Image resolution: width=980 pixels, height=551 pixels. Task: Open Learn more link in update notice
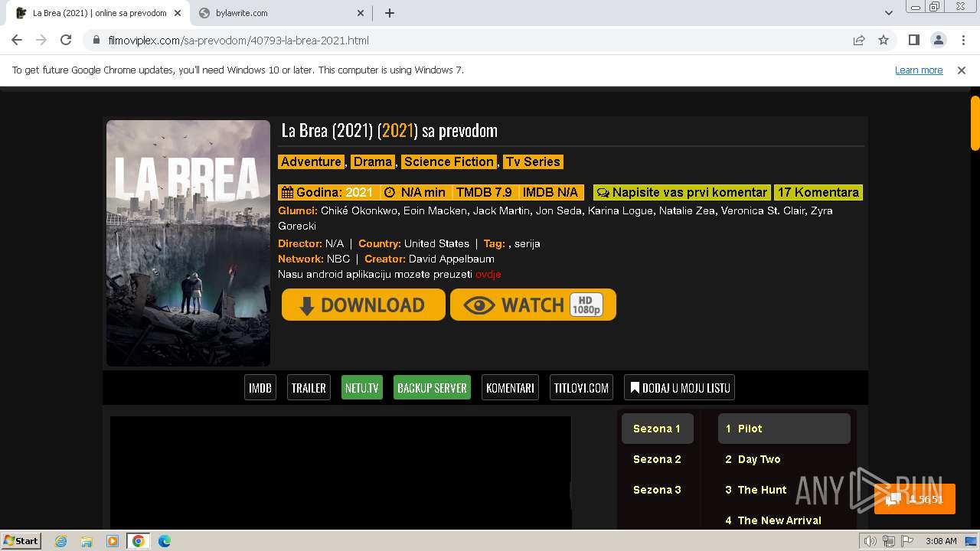tap(919, 70)
